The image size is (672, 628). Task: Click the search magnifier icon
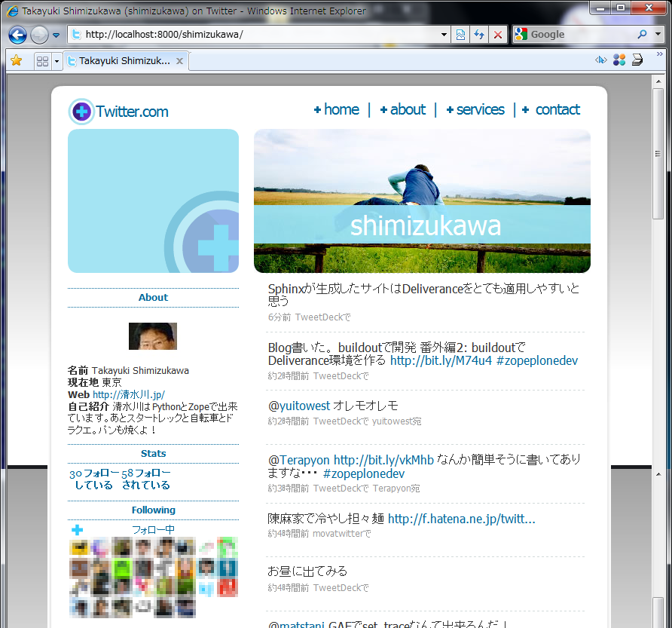pyautogui.click(x=642, y=35)
